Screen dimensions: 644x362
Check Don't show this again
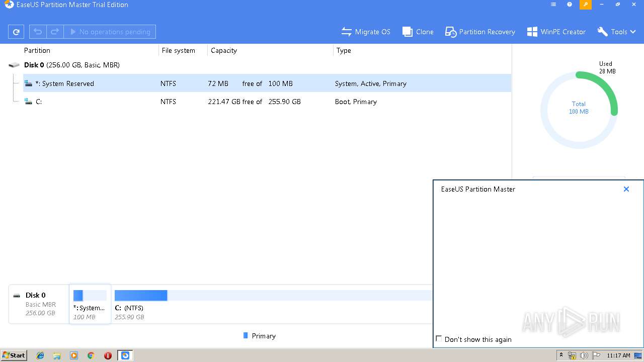point(439,339)
